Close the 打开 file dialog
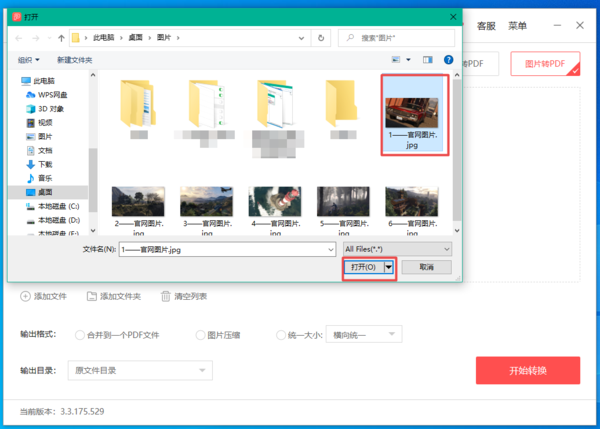 click(x=453, y=17)
